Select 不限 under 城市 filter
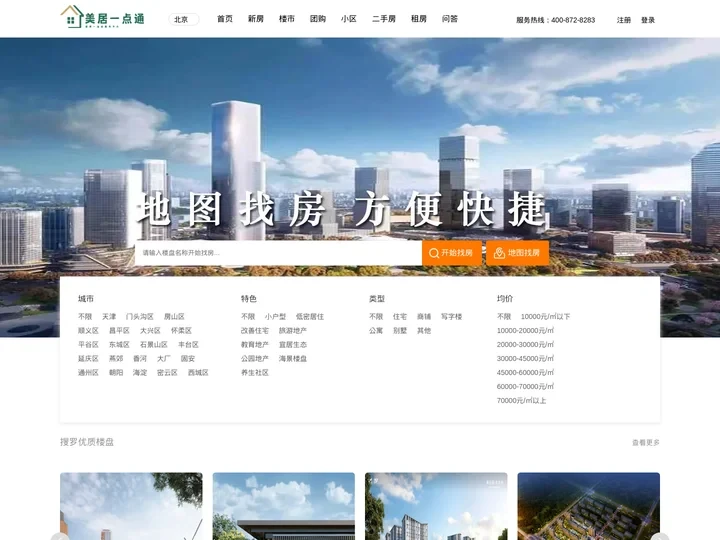 coord(85,316)
